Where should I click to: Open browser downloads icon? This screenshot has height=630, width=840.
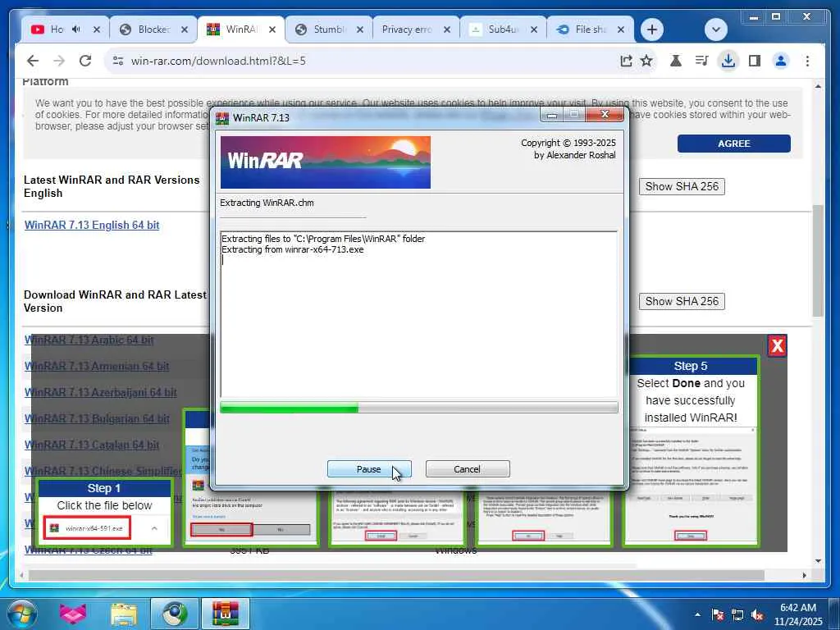tap(728, 61)
